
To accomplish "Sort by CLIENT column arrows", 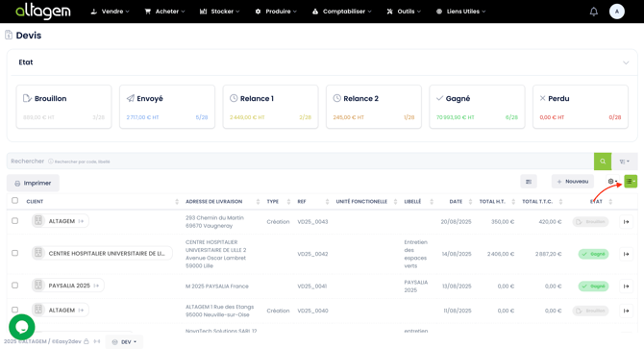I will pyautogui.click(x=177, y=202).
